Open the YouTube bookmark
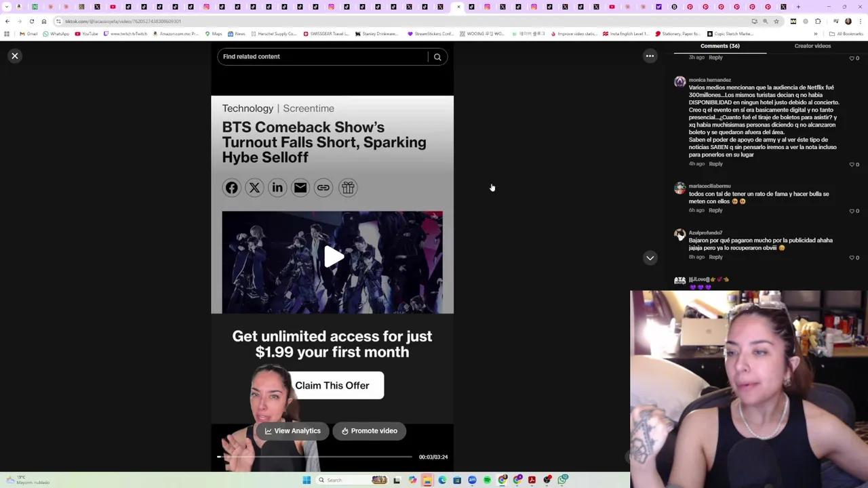This screenshot has width=868, height=488. 86,34
